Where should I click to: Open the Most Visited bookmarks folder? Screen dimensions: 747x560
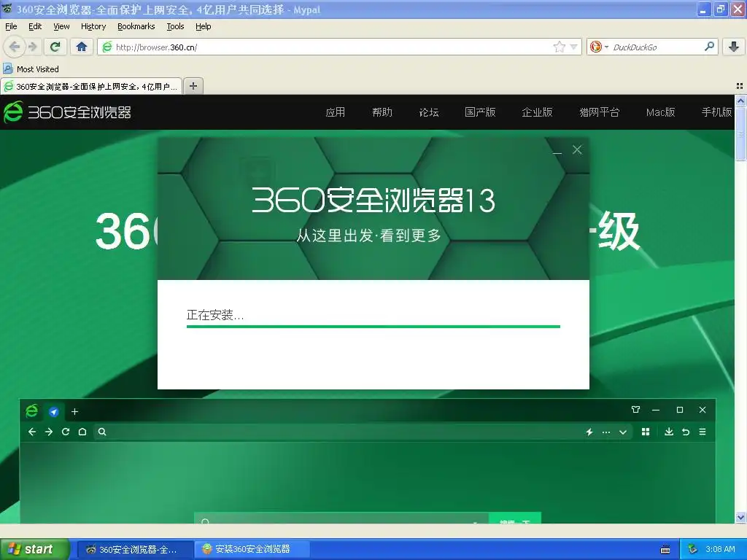point(31,69)
